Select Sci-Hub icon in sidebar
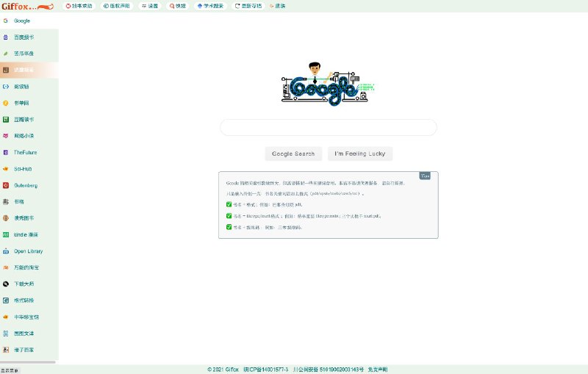The height and width of the screenshot is (374, 588). tap(6, 169)
